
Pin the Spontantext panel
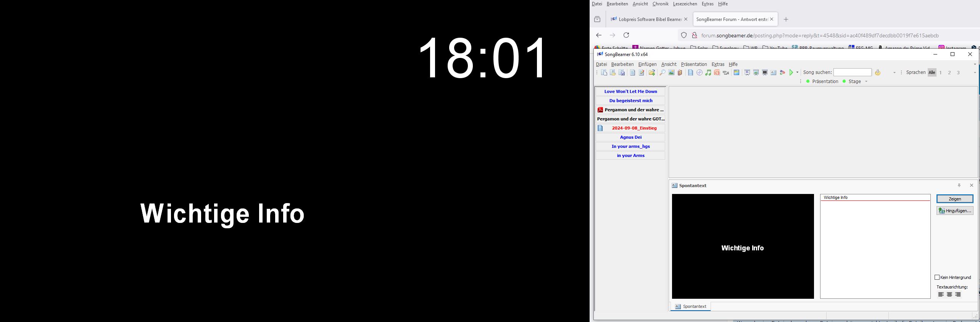959,185
